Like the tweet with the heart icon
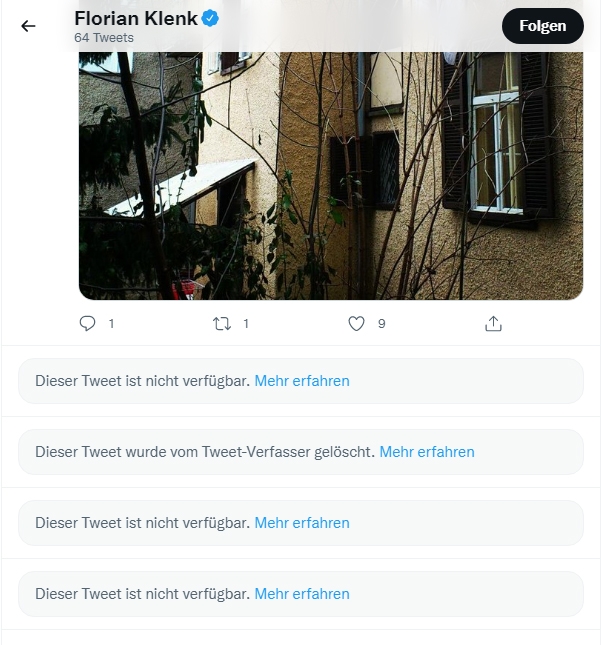 point(356,324)
